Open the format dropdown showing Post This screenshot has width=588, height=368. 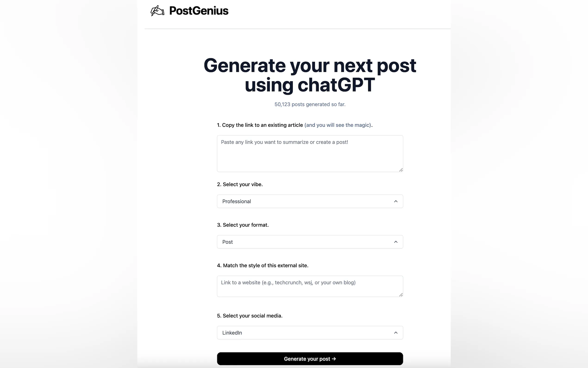coord(310,242)
